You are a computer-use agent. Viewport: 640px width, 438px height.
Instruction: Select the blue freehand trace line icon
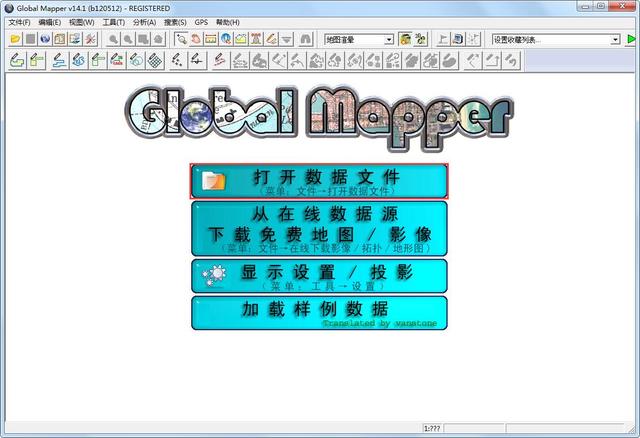point(79,60)
